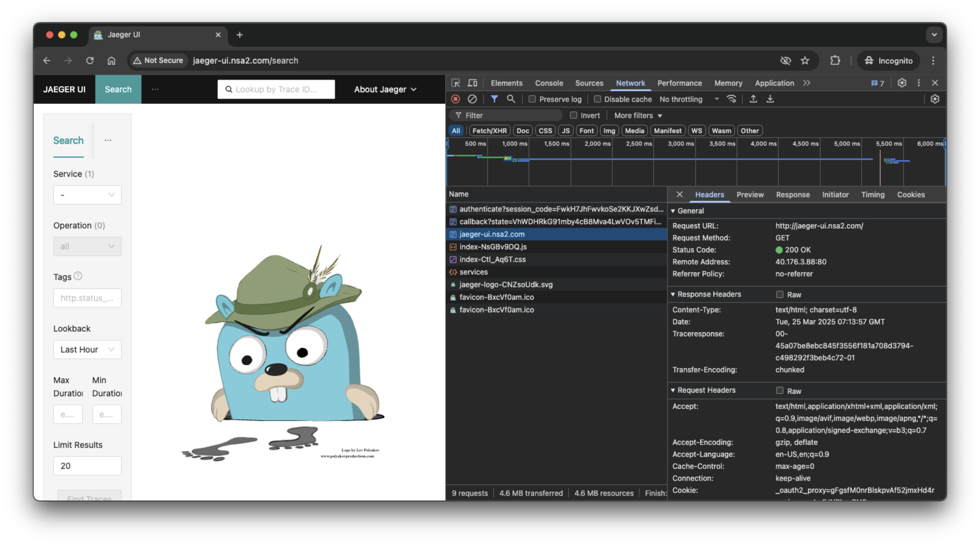Screen dimensions: 980x545
Task: Open the More filters dropdown
Action: pyautogui.click(x=638, y=115)
